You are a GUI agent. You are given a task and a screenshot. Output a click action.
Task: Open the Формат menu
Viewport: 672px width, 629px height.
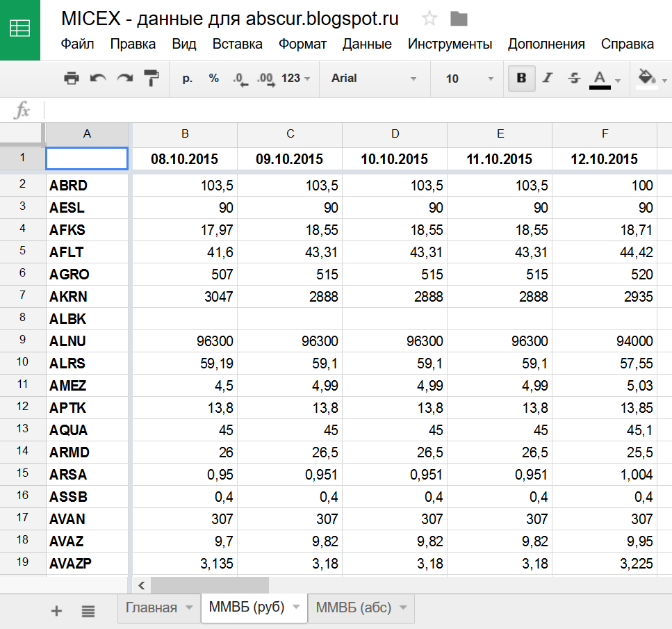click(x=302, y=44)
